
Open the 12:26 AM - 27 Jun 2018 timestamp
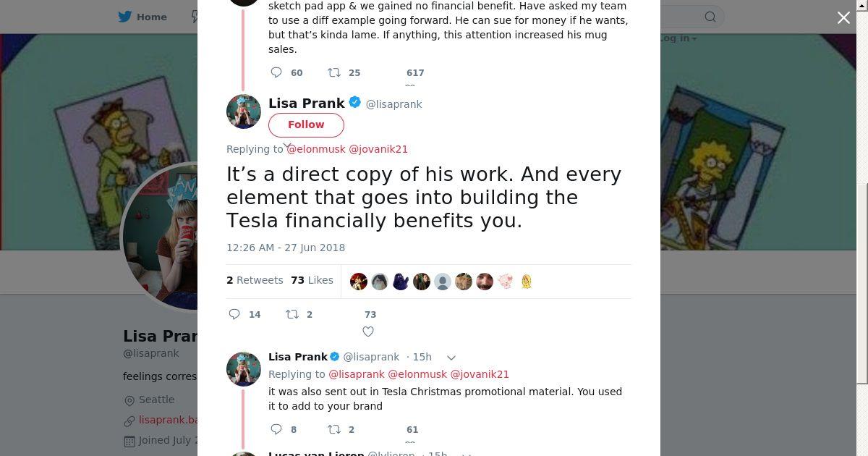[286, 248]
